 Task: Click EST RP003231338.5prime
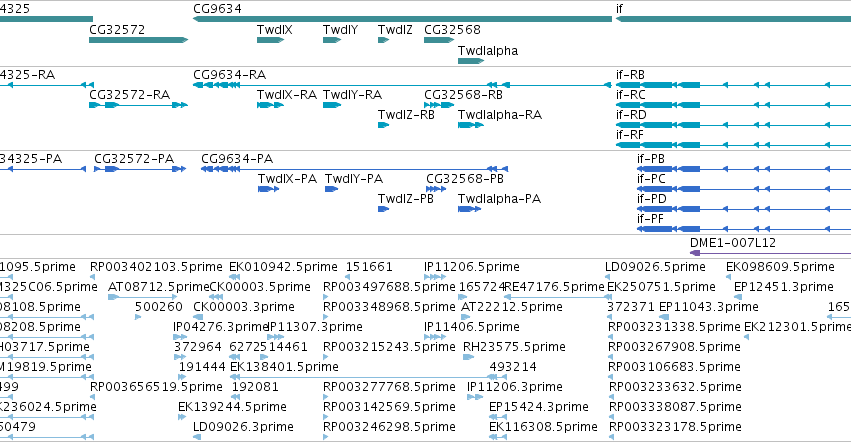pos(675,327)
